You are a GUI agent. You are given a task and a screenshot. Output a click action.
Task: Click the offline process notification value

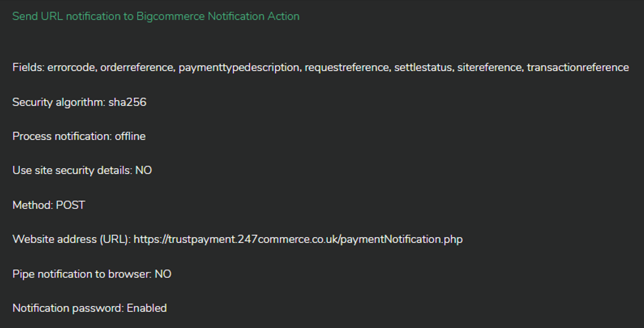(x=130, y=137)
